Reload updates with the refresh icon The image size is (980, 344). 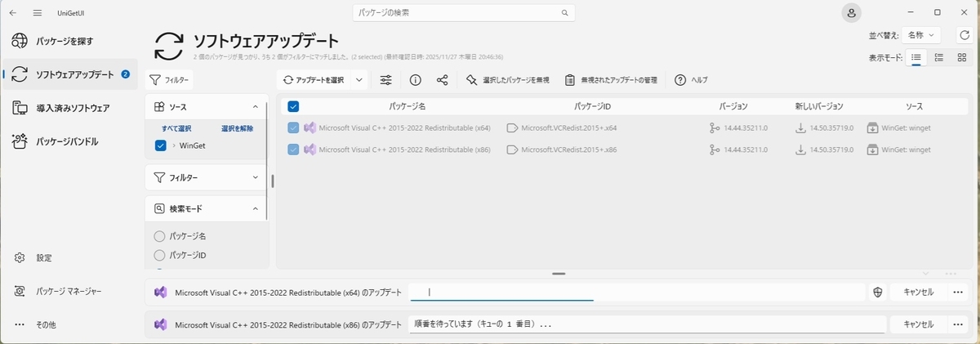point(964,35)
